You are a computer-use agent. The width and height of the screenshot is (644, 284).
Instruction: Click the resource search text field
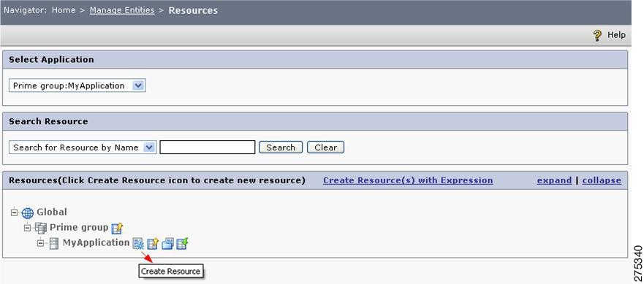click(208, 147)
